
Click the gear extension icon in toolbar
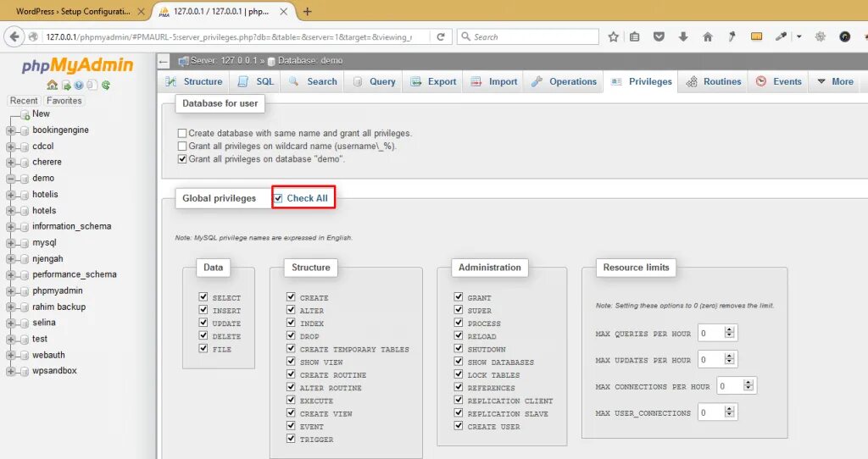(821, 36)
